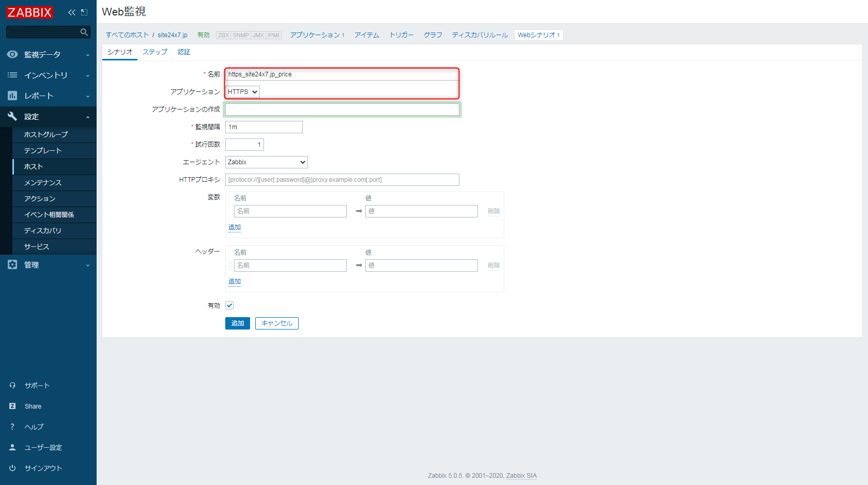Click the キャンセル button
This screenshot has height=485, width=868.
click(277, 323)
